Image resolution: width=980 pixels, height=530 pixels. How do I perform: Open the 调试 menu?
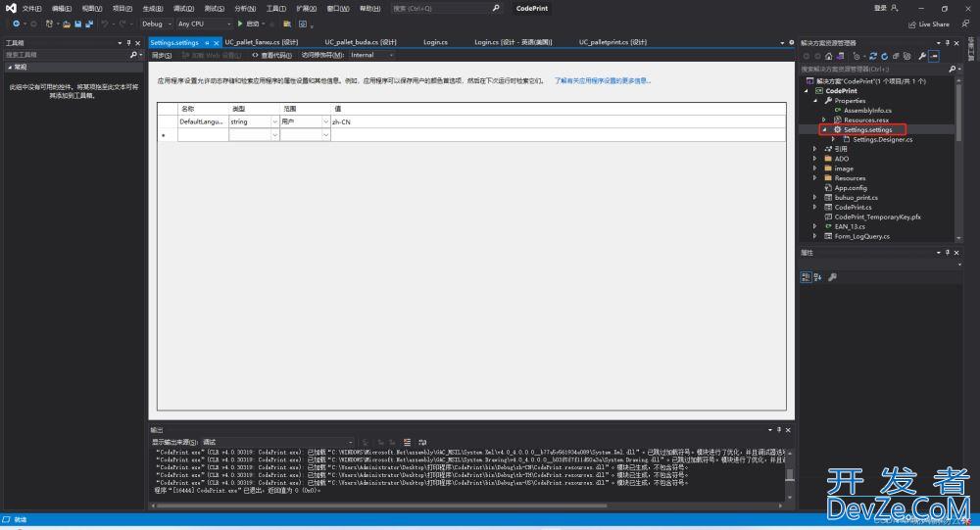pyautogui.click(x=183, y=8)
